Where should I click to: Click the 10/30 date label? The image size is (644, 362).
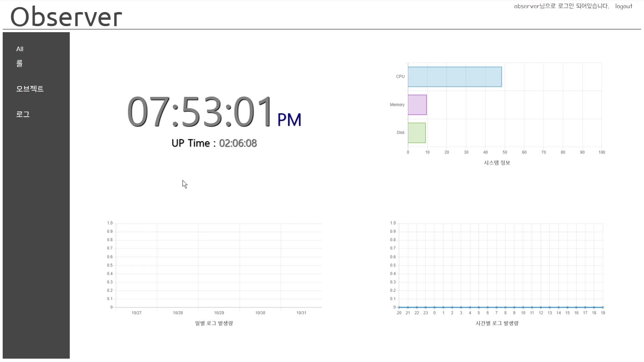(x=260, y=313)
